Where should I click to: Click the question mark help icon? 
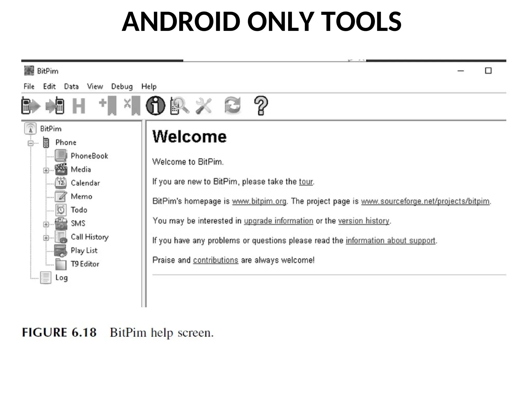pos(261,105)
